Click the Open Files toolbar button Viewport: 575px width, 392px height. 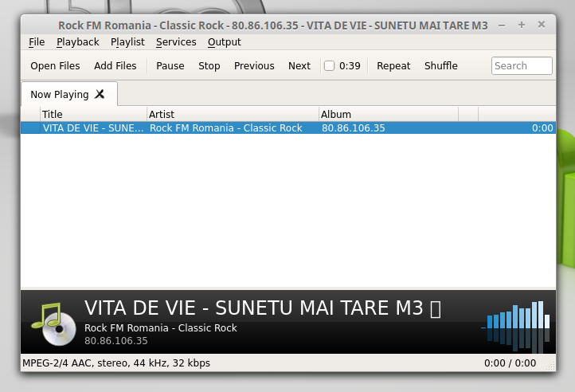coord(55,65)
